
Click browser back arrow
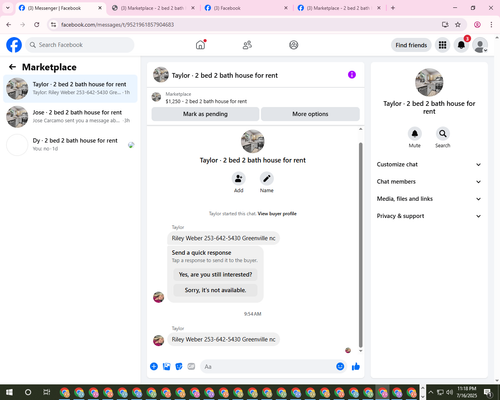9,25
